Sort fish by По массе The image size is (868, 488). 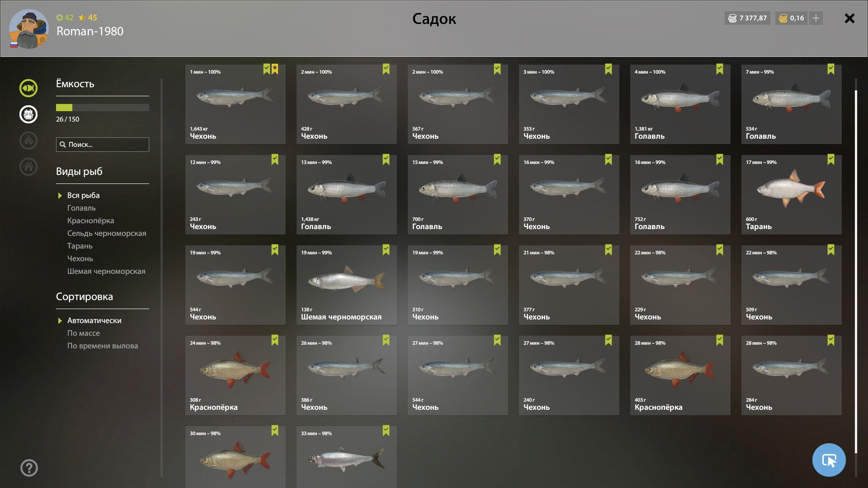84,333
